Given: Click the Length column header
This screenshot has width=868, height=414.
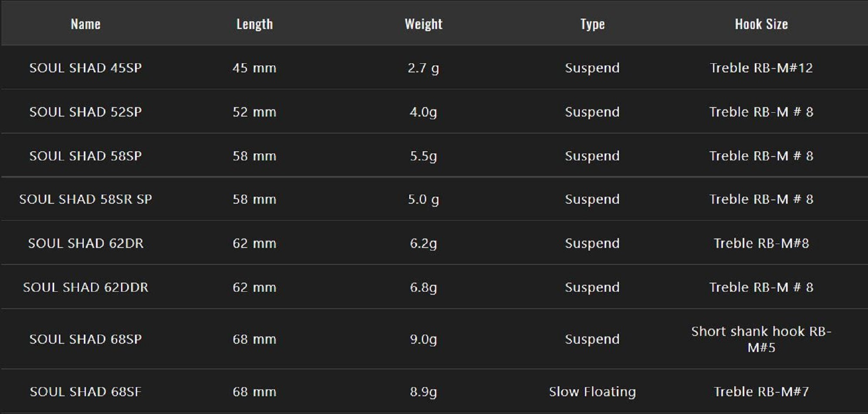Looking at the screenshot, I should click(x=254, y=24).
